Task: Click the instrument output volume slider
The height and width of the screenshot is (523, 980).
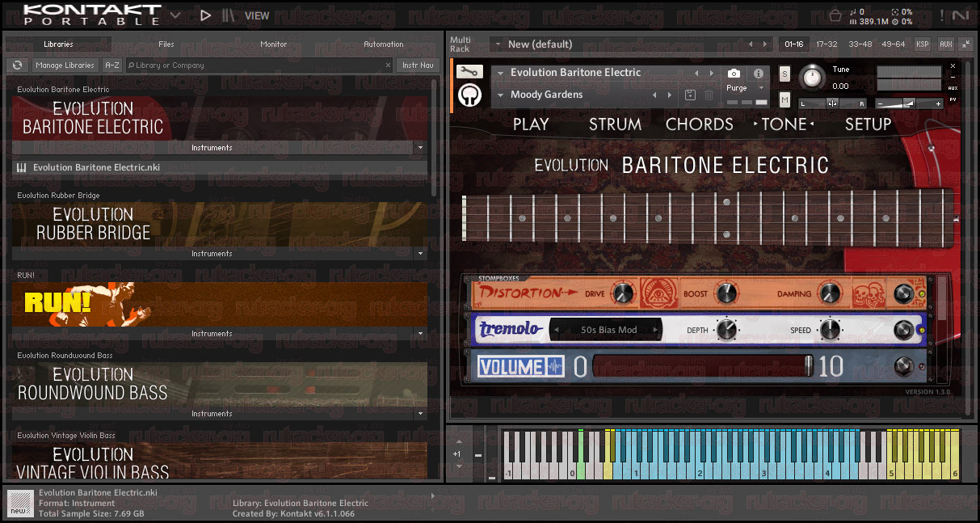Action: coord(910,103)
